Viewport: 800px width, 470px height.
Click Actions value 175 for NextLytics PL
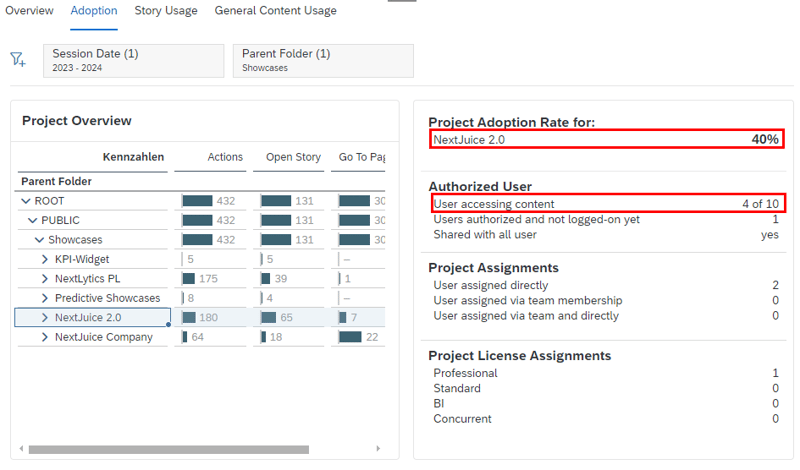pos(208,279)
